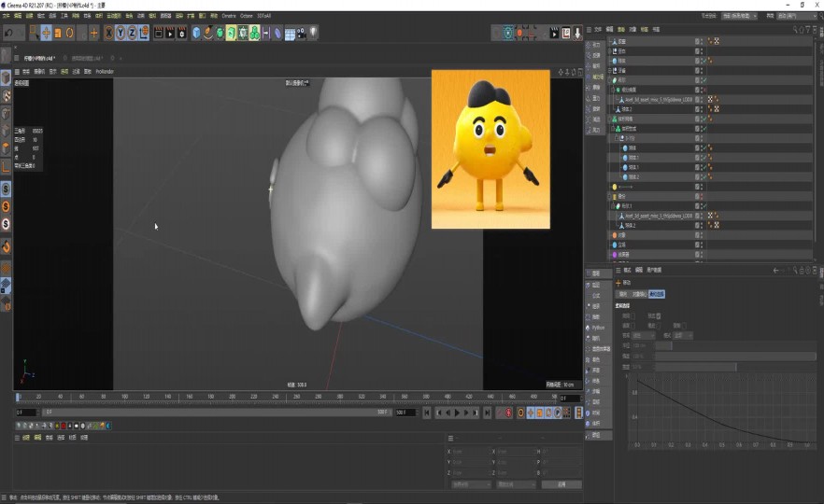Toggle green checkmark on the third object row

coord(703,61)
